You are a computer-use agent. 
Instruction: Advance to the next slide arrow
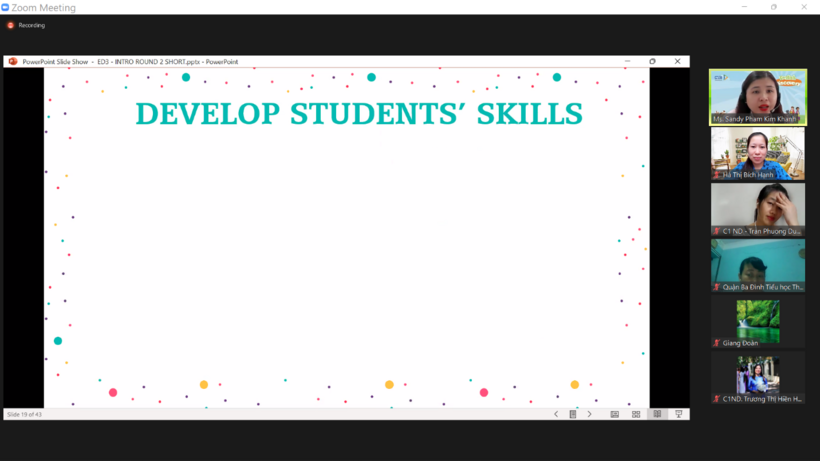589,414
